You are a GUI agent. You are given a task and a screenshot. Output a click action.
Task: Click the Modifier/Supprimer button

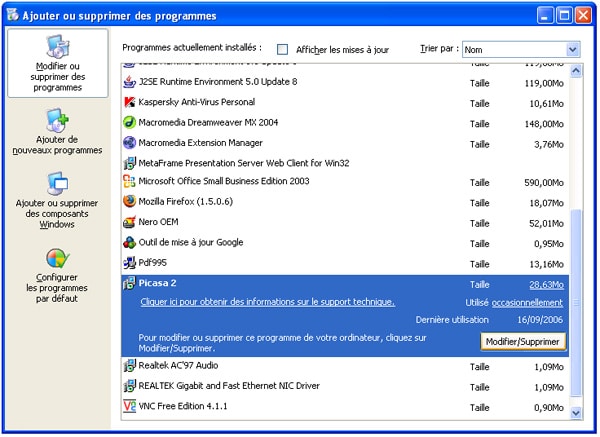coord(522,342)
